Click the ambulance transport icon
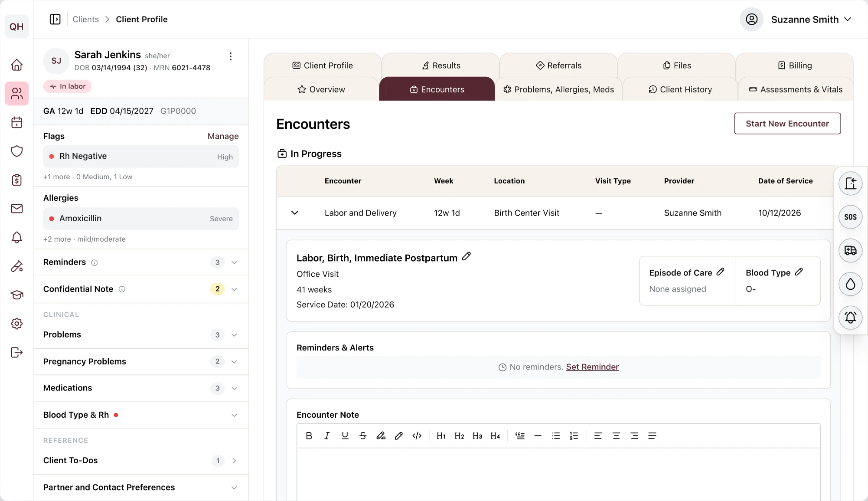 pyautogui.click(x=850, y=250)
